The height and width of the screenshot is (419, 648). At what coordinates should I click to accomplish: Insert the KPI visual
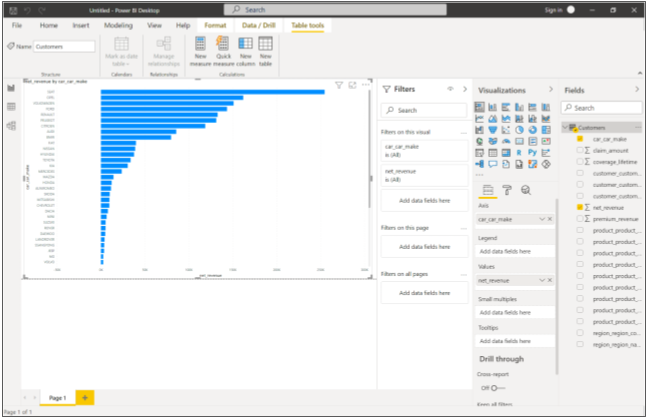tap(546, 141)
